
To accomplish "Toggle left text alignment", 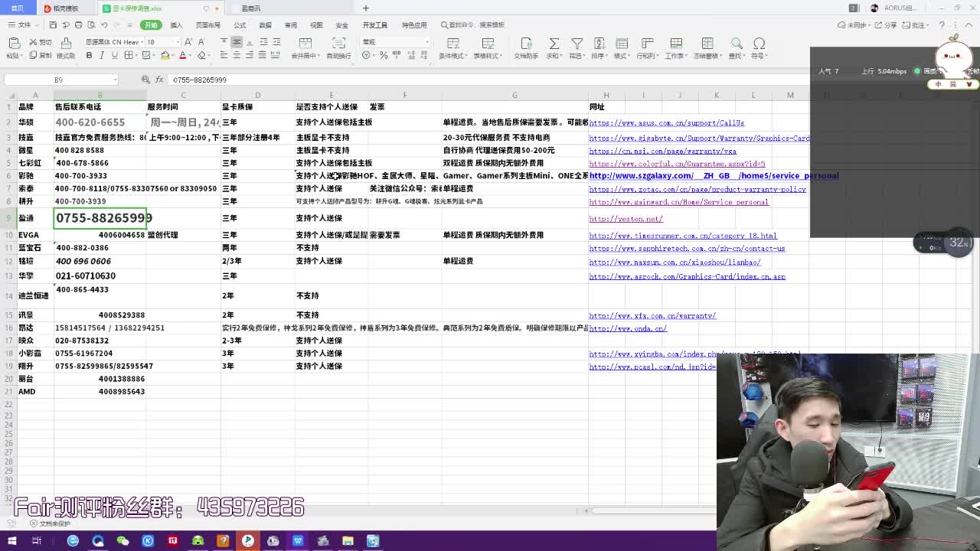I will tap(224, 55).
